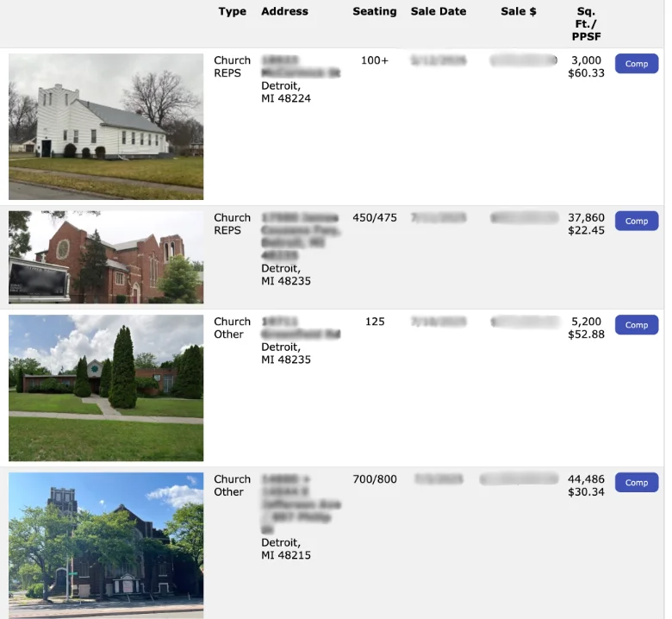Click the Sale Date column header

pyautogui.click(x=439, y=11)
